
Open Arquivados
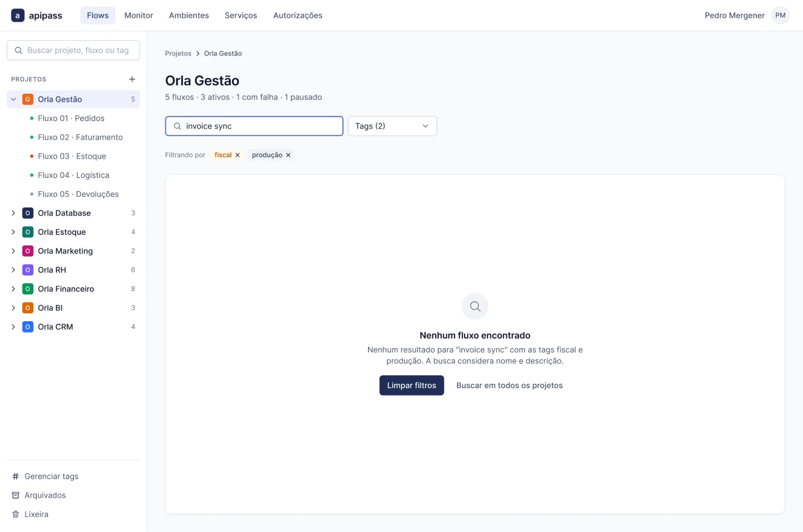39,495
